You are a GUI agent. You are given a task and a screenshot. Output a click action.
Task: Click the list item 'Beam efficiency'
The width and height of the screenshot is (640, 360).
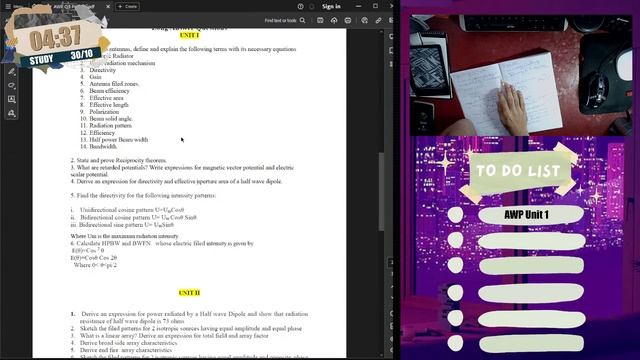pos(109,91)
